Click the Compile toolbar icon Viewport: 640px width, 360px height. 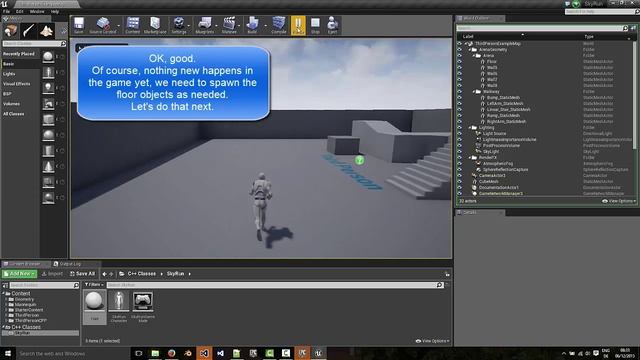click(279, 25)
